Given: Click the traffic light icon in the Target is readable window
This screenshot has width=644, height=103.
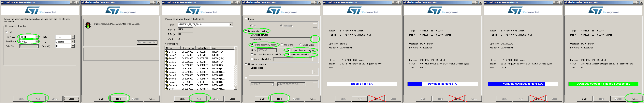Looking at the screenshot, I should tap(88, 25).
